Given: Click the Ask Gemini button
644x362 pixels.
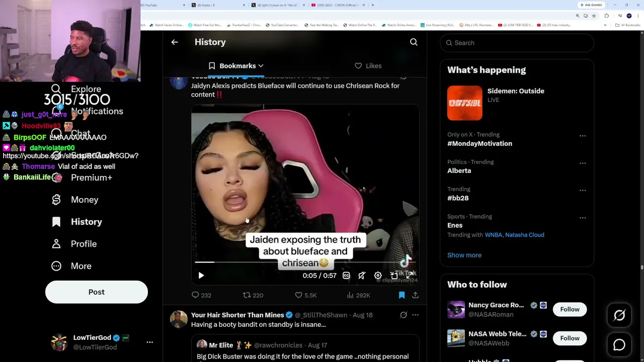Looking at the screenshot, I should pyautogui.click(x=591, y=5).
